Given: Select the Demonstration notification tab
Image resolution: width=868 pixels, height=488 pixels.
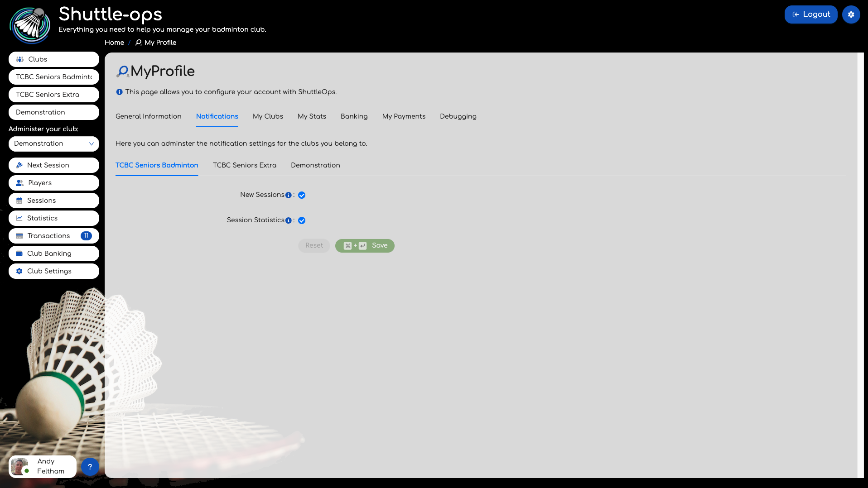Looking at the screenshot, I should tap(315, 165).
